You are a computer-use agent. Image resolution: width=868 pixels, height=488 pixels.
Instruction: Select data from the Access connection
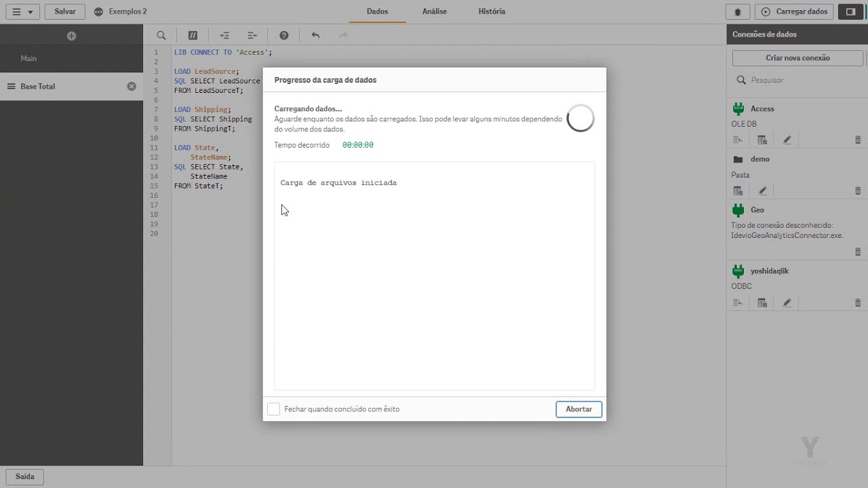click(762, 140)
